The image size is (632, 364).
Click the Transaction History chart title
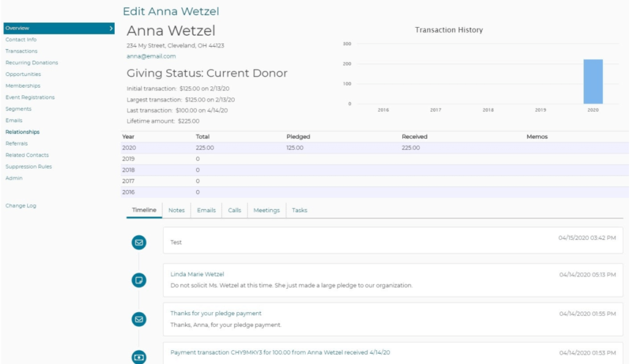(x=449, y=30)
